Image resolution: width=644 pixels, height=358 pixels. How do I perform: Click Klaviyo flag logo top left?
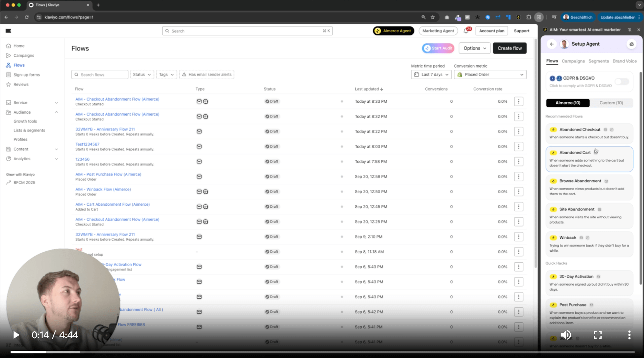click(9, 31)
